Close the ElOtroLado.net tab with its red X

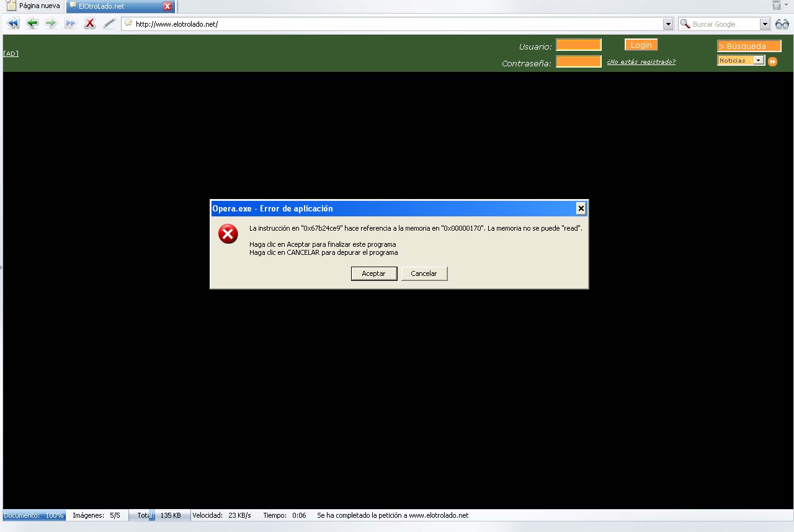[167, 6]
